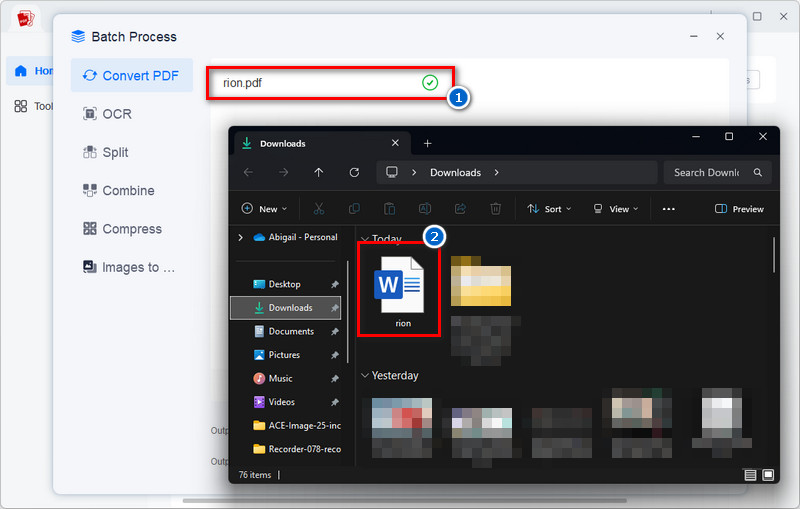The image size is (800, 509).
Task: Collapse the Yesterday group
Action: (364, 375)
